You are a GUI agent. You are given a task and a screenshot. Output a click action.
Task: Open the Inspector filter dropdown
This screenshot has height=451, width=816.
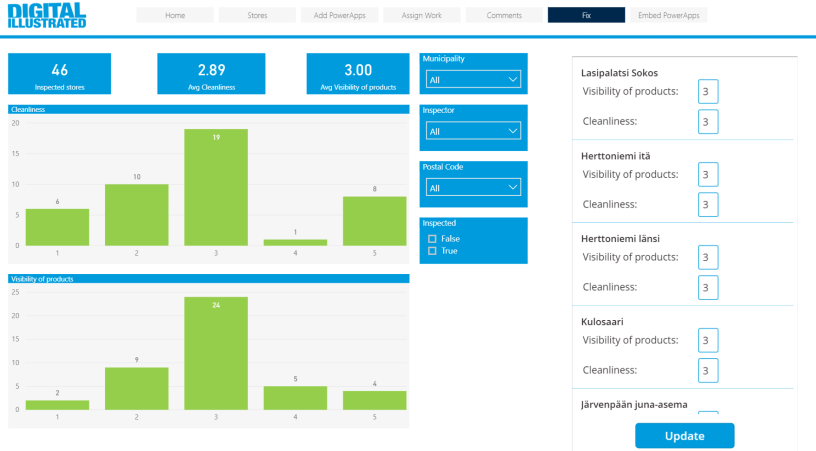[473, 131]
